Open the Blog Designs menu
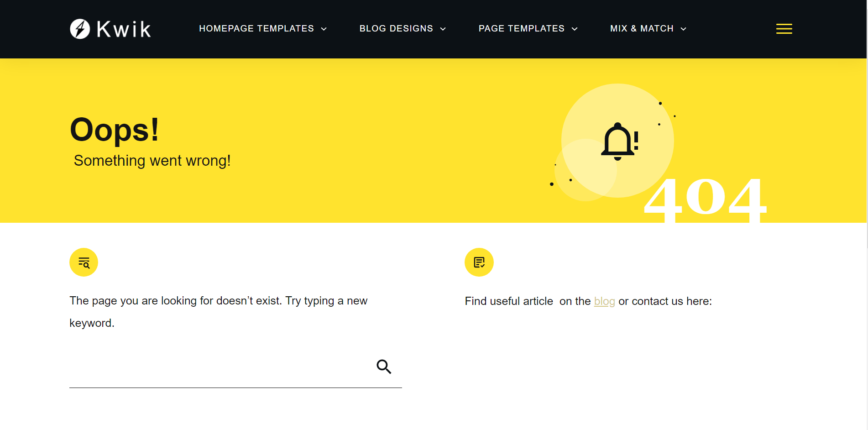 click(x=396, y=29)
